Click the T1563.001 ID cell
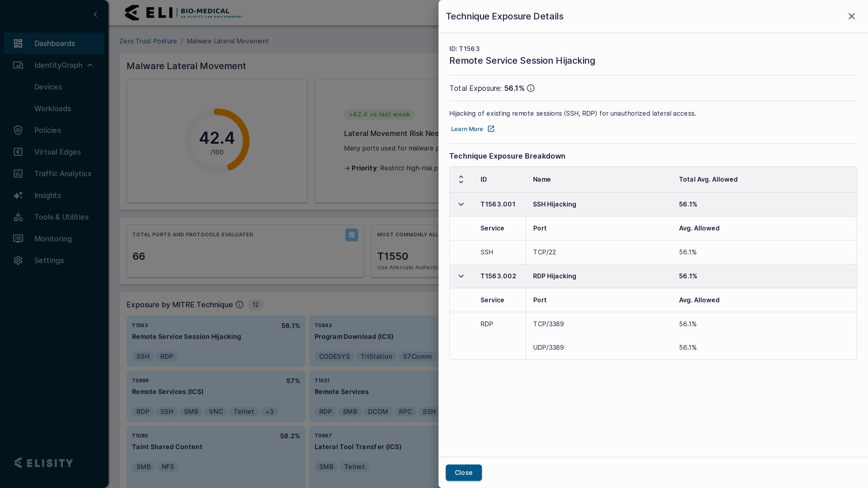The width and height of the screenshot is (868, 488). [x=498, y=204]
